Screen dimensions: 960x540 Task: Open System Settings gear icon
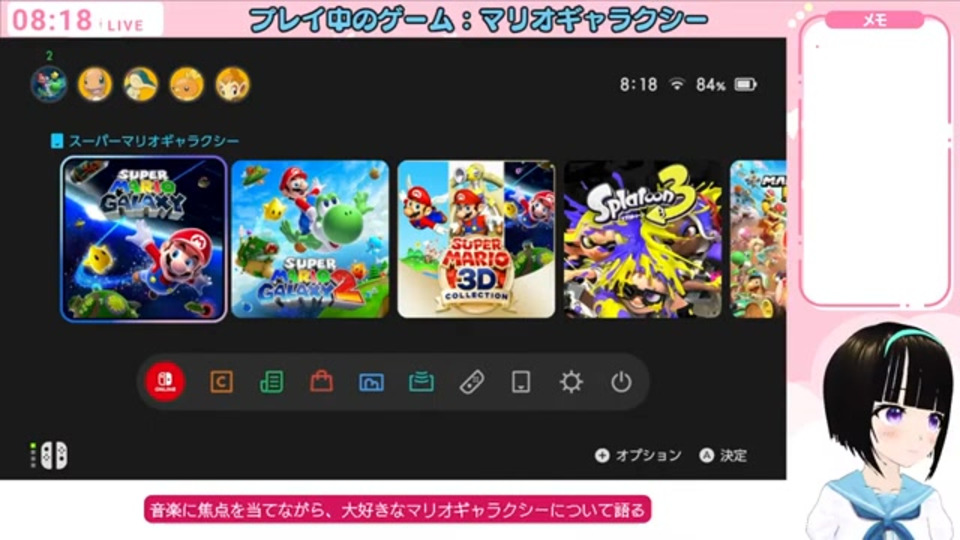[571, 382]
